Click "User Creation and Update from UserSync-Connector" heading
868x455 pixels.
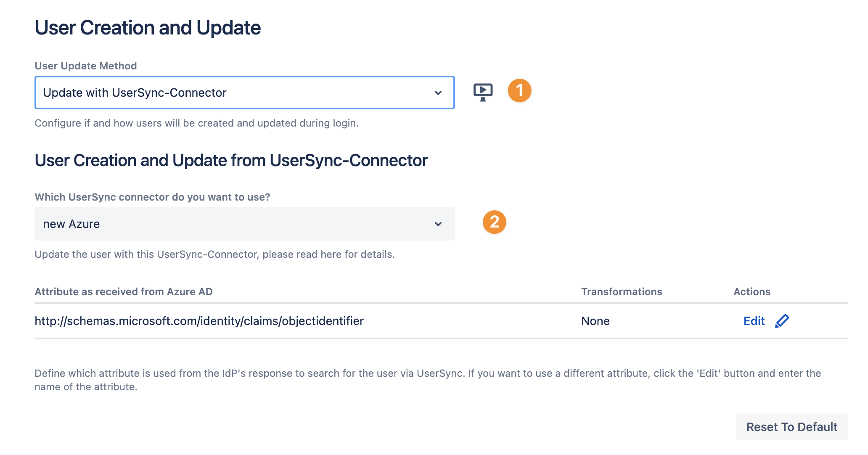tap(231, 161)
